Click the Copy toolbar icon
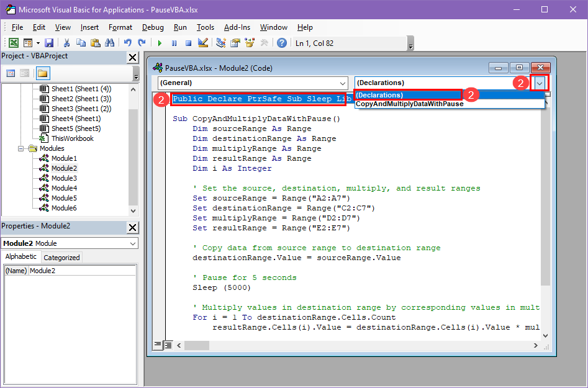588x388 pixels. pyautogui.click(x=81, y=43)
